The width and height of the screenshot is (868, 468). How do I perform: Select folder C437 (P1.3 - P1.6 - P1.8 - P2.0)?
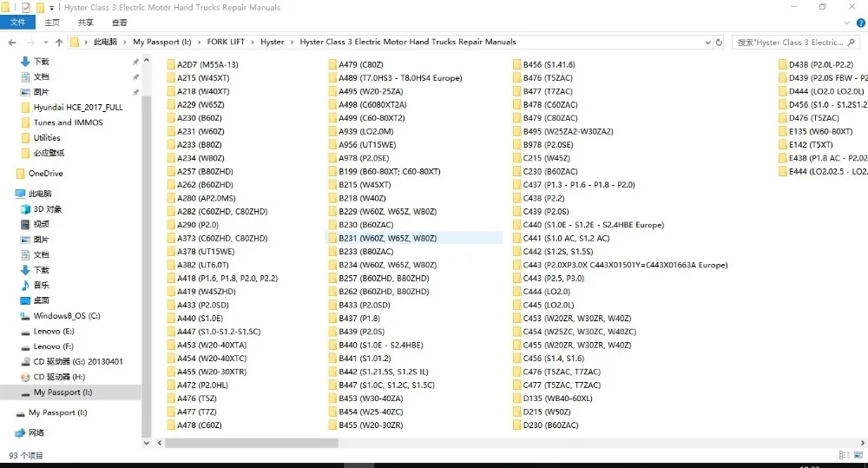pos(574,185)
